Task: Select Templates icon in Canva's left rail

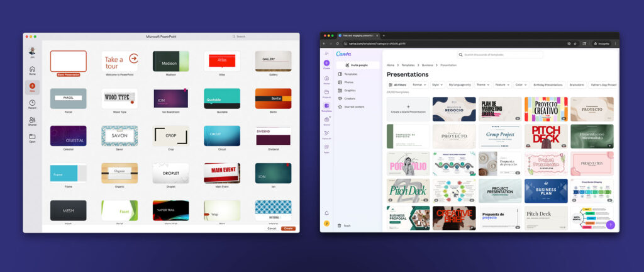Action: tap(326, 107)
